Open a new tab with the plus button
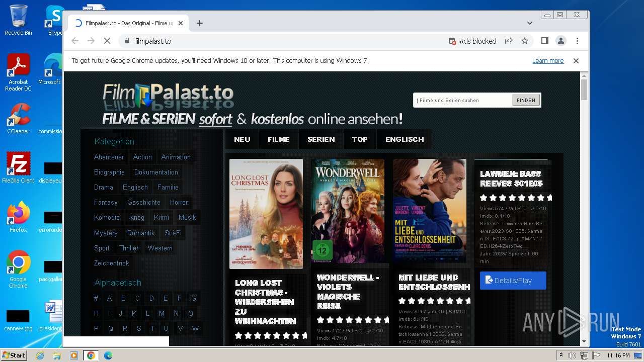Screen dimensions: 644x362 tap(200, 23)
